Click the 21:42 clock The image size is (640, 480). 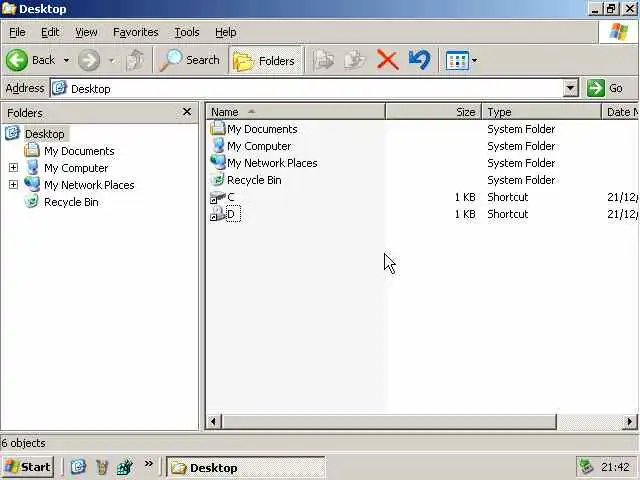[615, 467]
